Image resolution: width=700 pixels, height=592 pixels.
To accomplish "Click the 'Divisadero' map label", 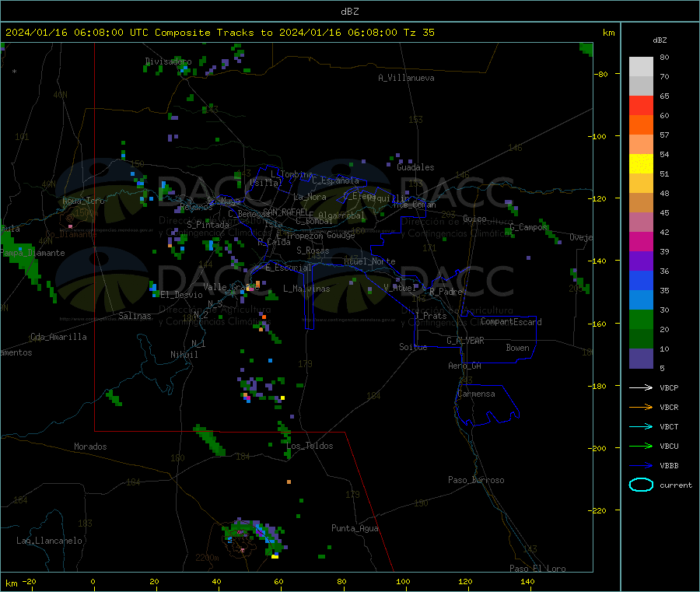I will pyautogui.click(x=168, y=61).
